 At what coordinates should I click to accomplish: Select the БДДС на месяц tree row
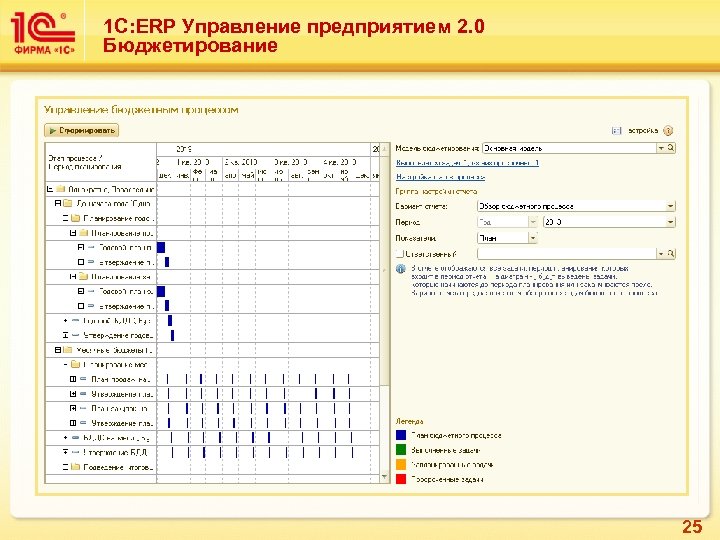tap(101, 438)
